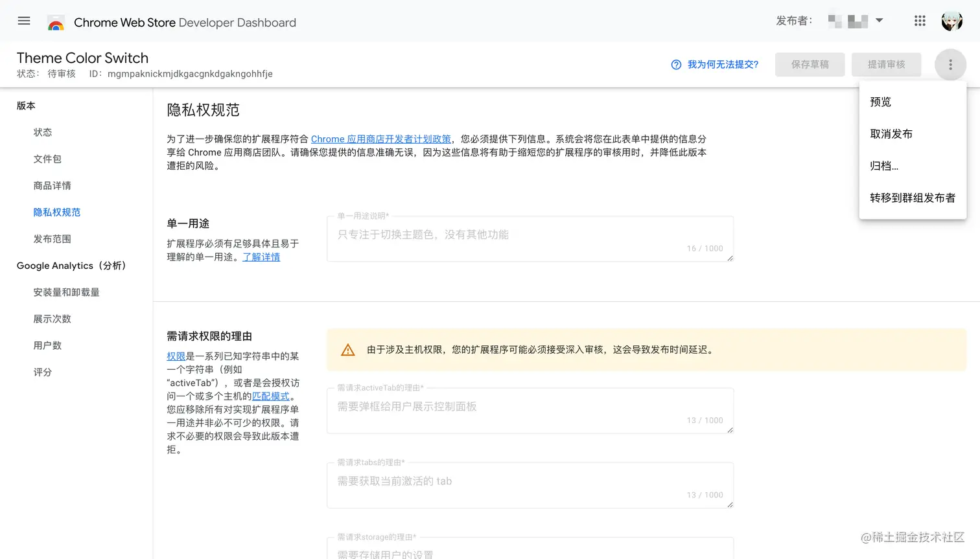Screen dimensions: 980x559
Task: Click 了解详情 under 单一用途
Action: [261, 257]
